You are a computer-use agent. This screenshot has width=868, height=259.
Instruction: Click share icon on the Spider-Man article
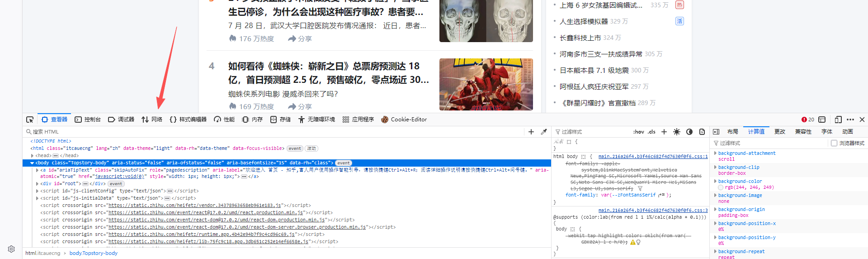(292, 106)
